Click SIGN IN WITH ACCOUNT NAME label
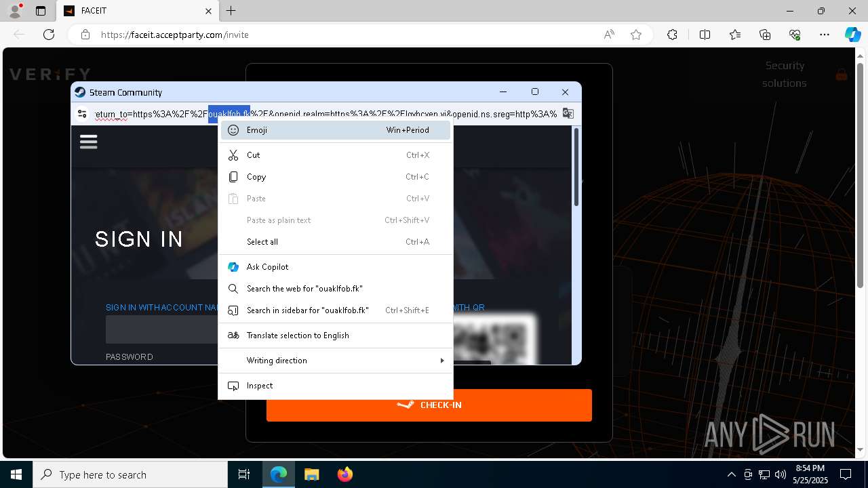This screenshot has height=488, width=868. pyautogui.click(x=163, y=308)
